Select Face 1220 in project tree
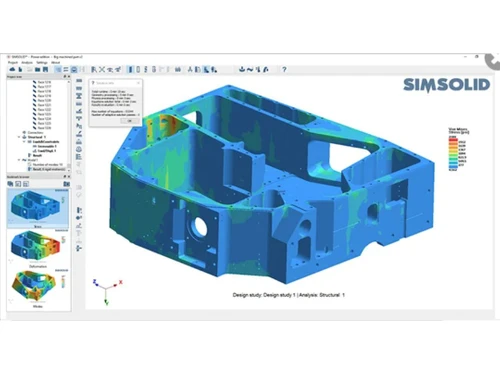Image resolution: width=500 pixels, height=375 pixels. pyautogui.click(x=44, y=100)
